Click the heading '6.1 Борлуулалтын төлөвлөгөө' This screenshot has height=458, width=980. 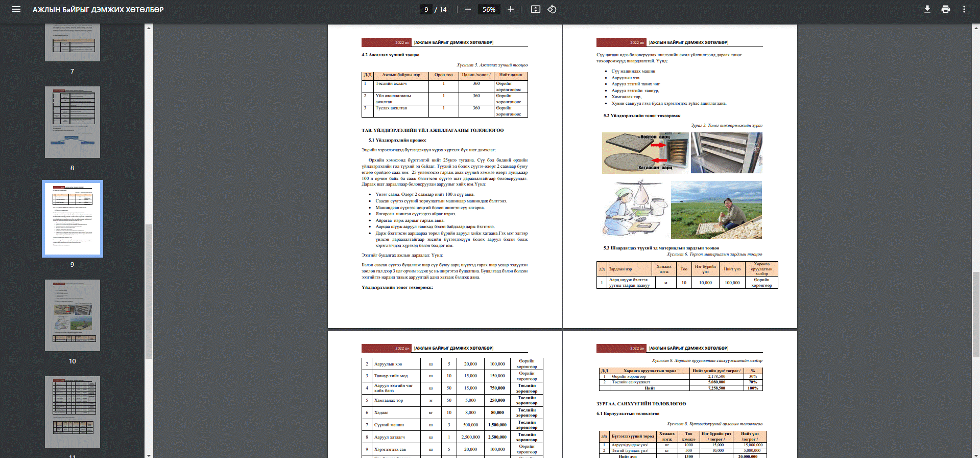[628, 414]
